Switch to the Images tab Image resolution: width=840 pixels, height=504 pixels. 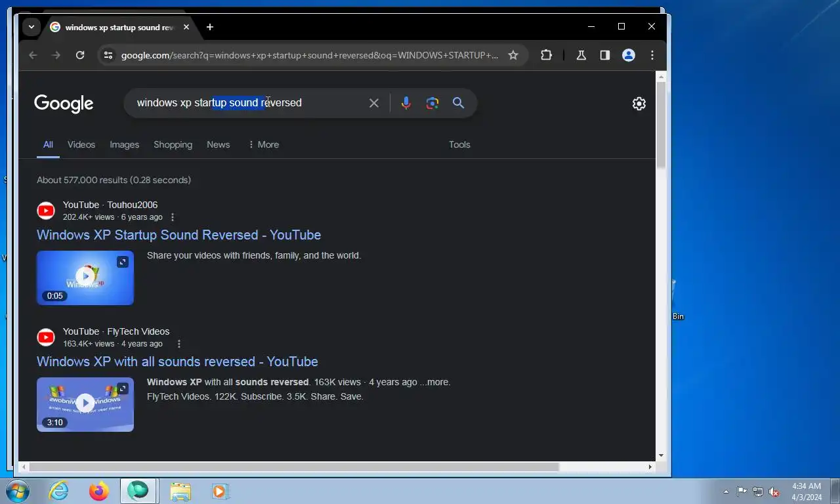(x=125, y=144)
